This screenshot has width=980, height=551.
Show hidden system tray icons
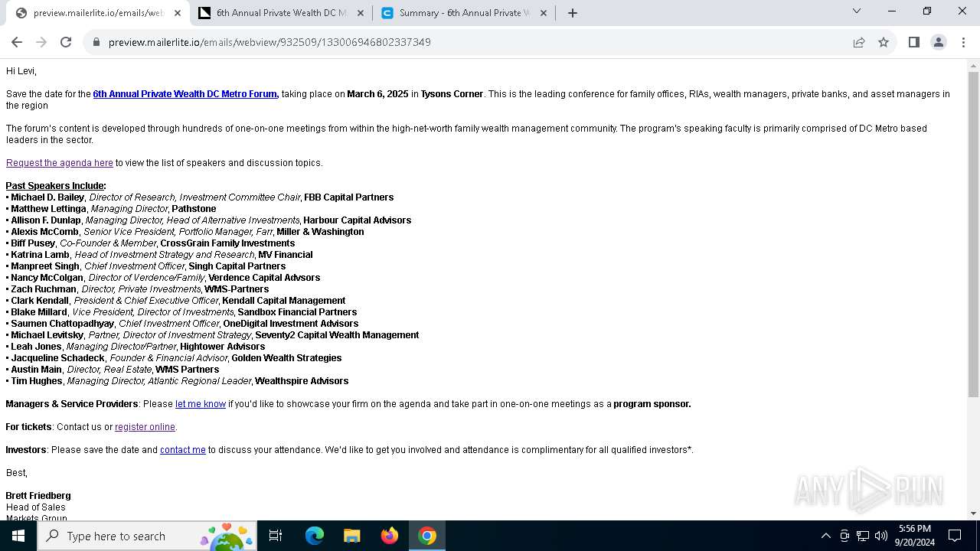click(825, 536)
